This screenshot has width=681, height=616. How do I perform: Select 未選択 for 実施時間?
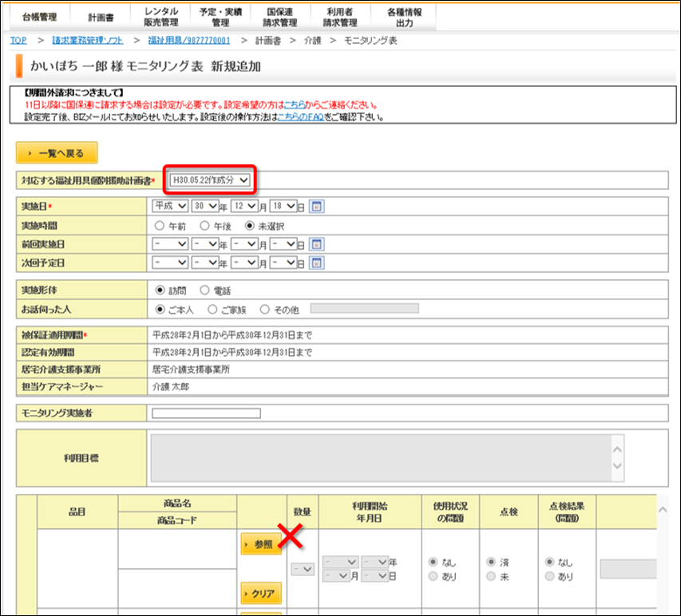coord(249,226)
